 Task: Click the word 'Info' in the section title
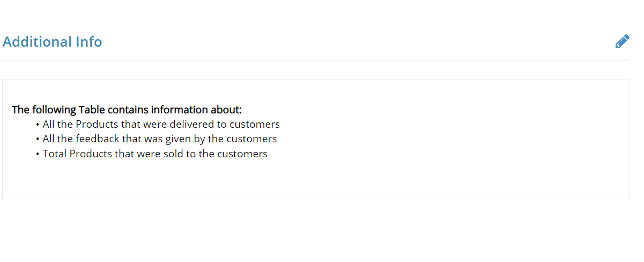point(89,42)
